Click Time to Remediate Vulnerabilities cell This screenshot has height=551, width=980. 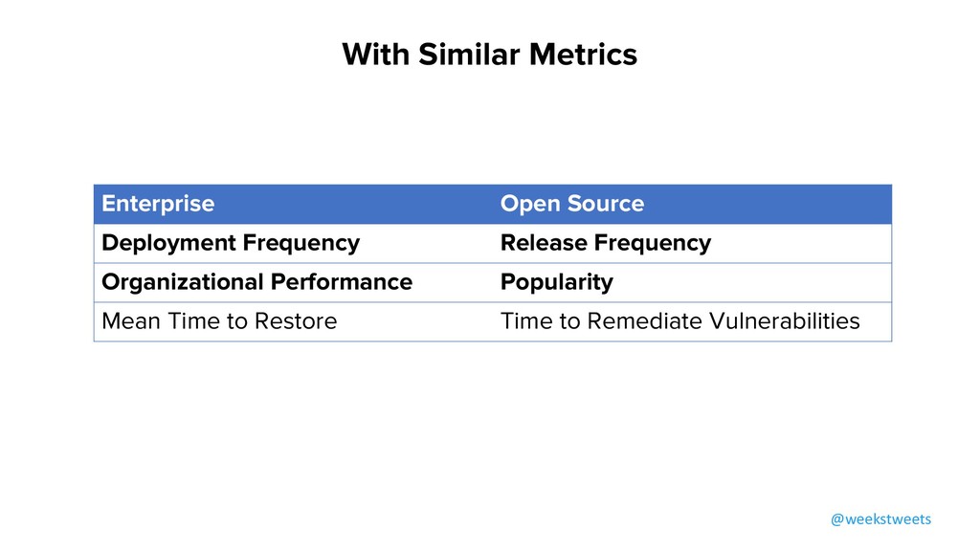(692, 321)
